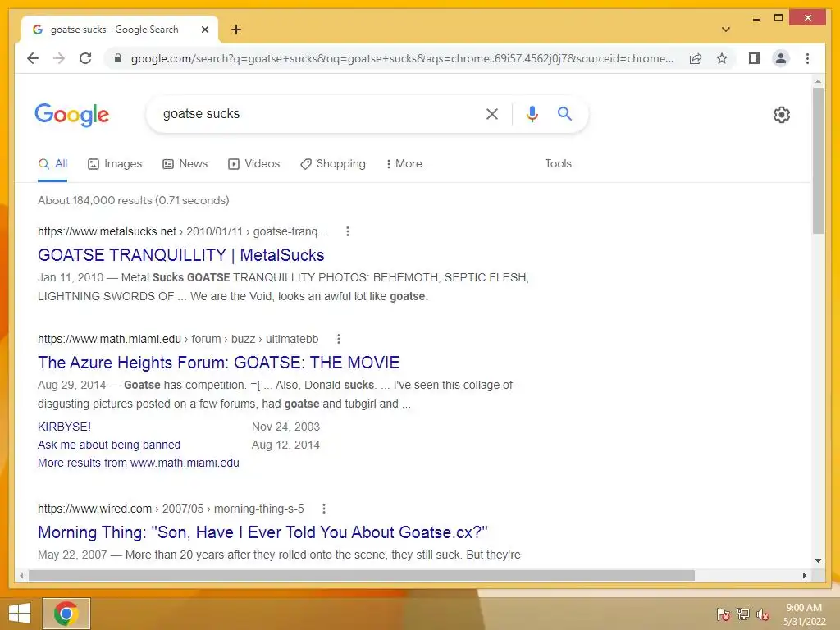This screenshot has width=840, height=630.
Task: Click About 184,000 results text
Action: pos(134,200)
